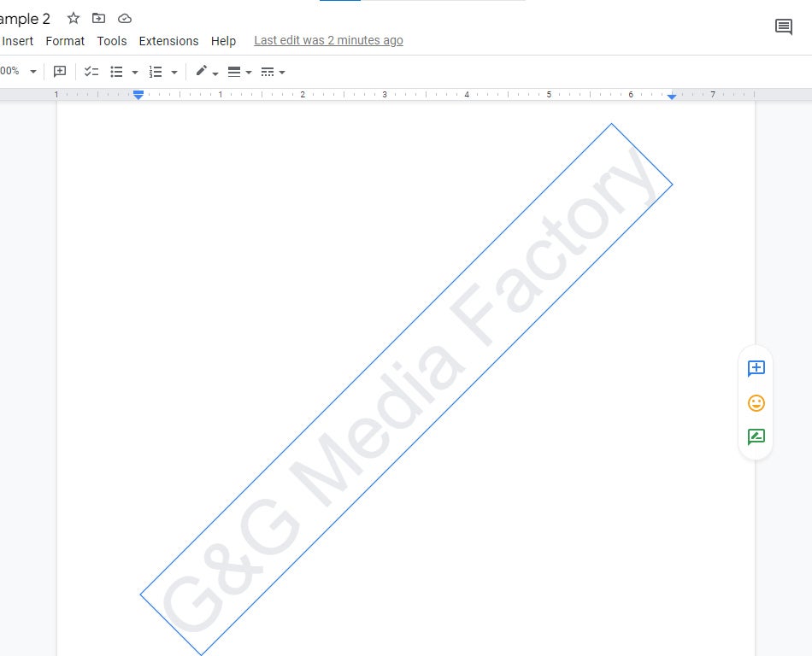Click the border weight icon
Screen dimensions: 812x656
(234, 72)
